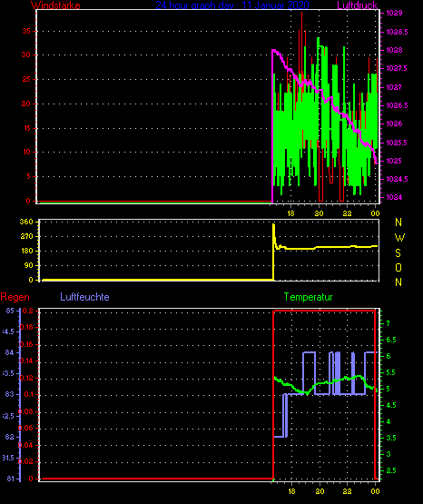
Task: Click the 1028 pressure axis value
Action: [394, 50]
